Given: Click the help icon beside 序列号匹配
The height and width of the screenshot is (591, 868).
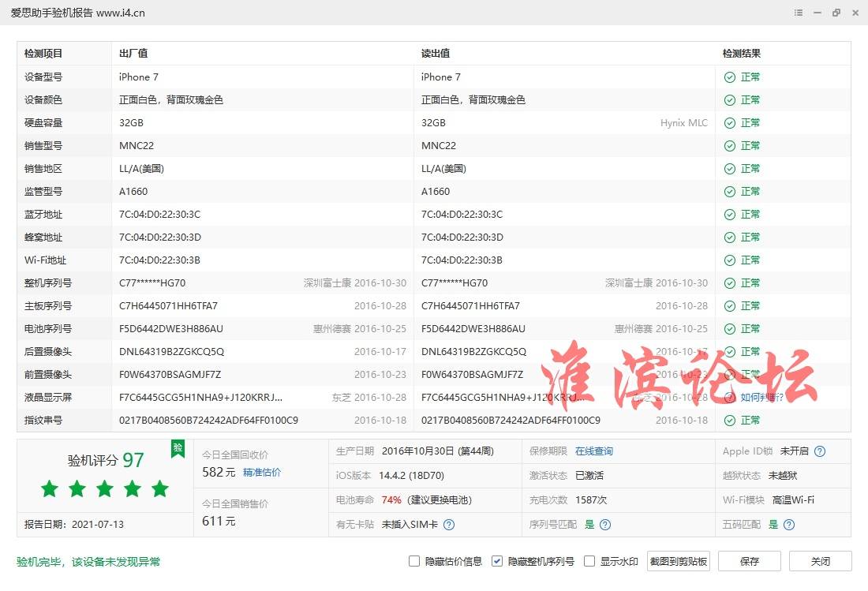Looking at the screenshot, I should coord(605,525).
